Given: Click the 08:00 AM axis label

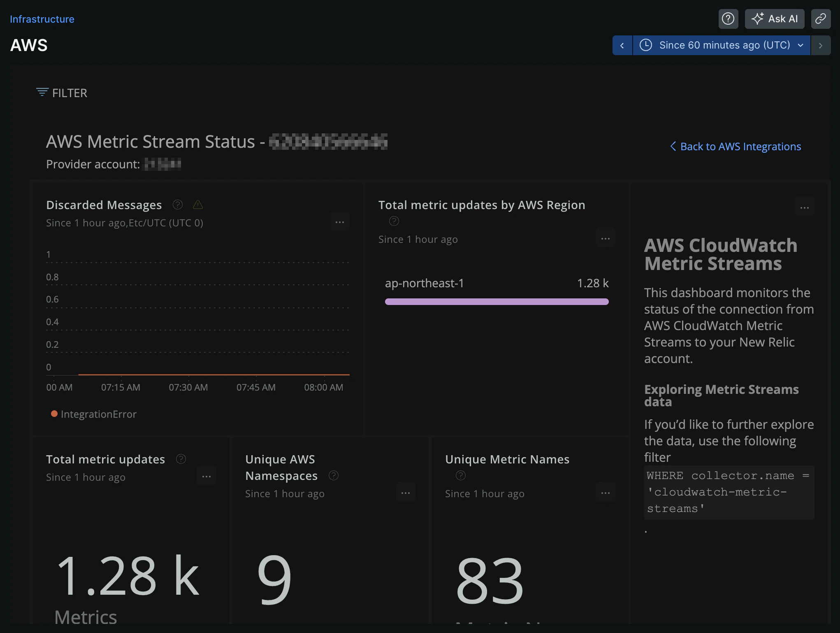Looking at the screenshot, I should [x=324, y=387].
